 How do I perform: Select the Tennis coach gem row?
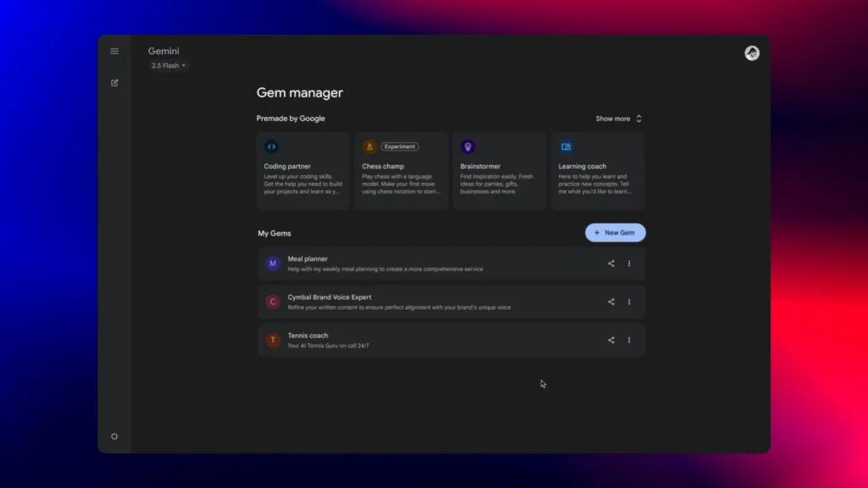(x=424, y=340)
